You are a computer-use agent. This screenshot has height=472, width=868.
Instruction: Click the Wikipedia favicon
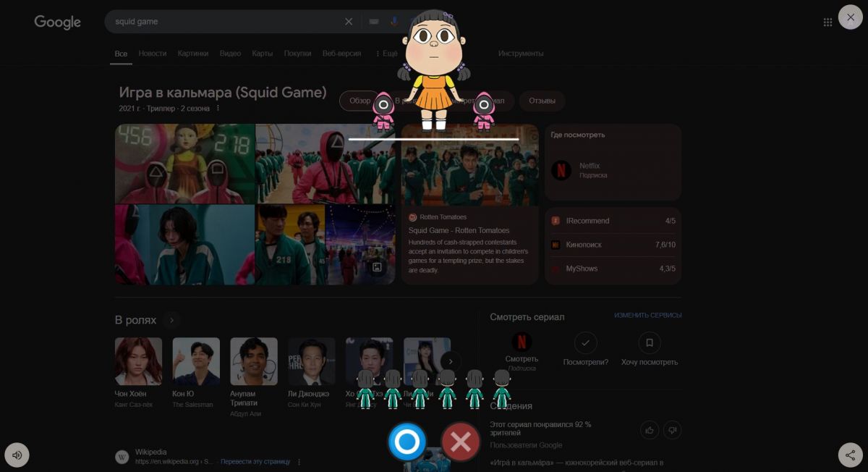(122, 457)
